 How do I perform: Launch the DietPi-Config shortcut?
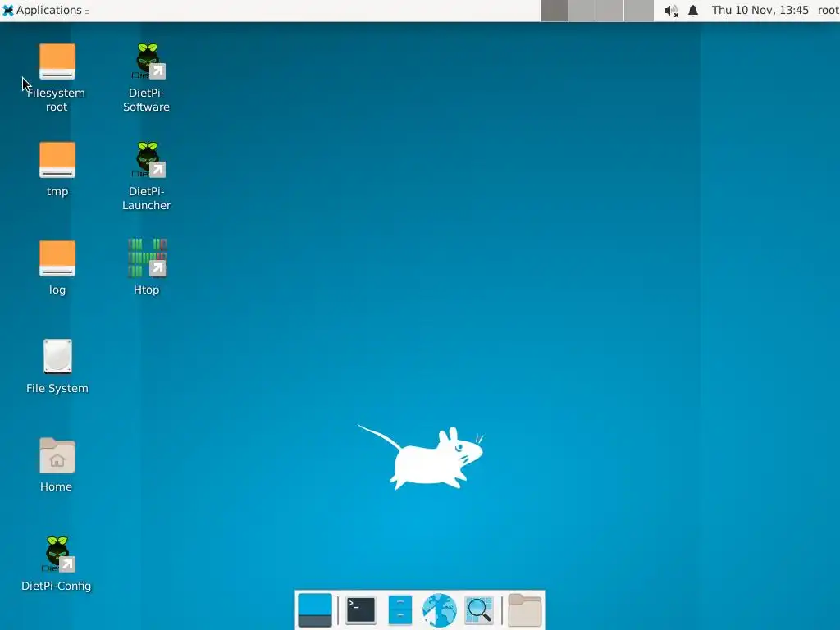tap(57, 555)
